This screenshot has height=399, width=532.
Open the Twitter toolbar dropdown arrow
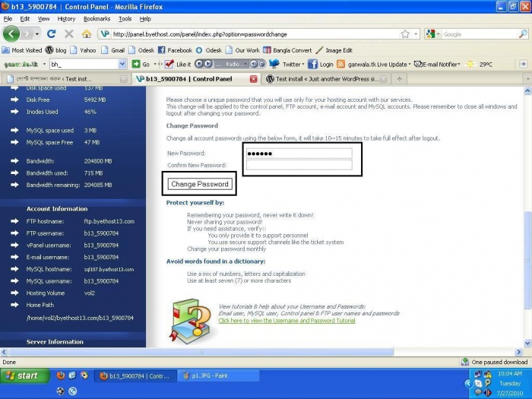303,64
